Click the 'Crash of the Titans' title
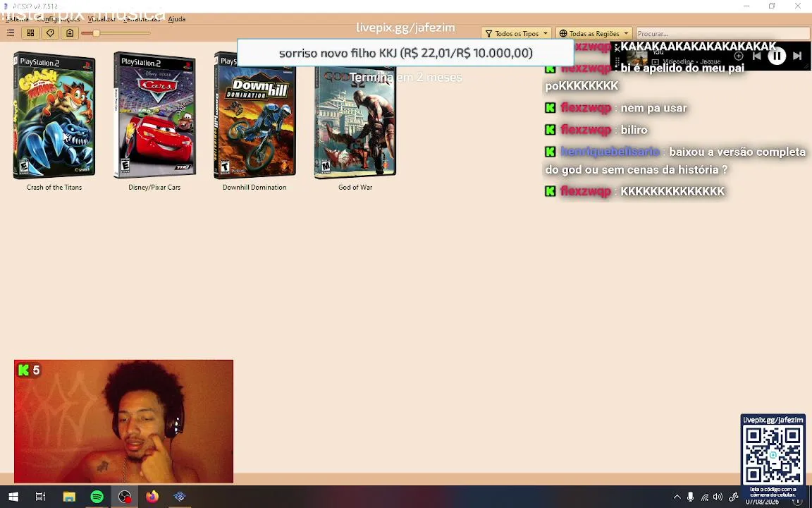Screen dimensions: 812x508 [x=54, y=187]
